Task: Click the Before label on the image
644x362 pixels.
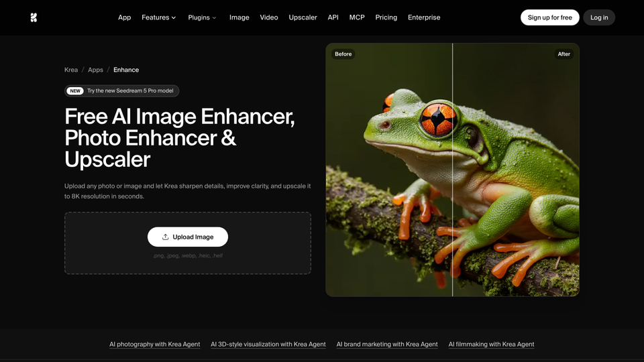Action: point(343,54)
